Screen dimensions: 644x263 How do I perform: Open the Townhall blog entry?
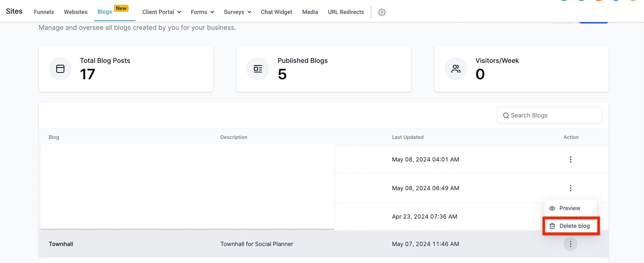61,244
